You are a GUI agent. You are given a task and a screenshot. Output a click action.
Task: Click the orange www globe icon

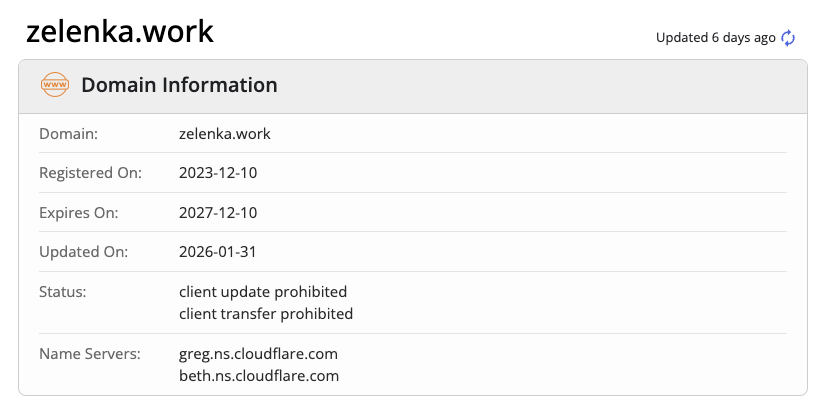[x=55, y=85]
